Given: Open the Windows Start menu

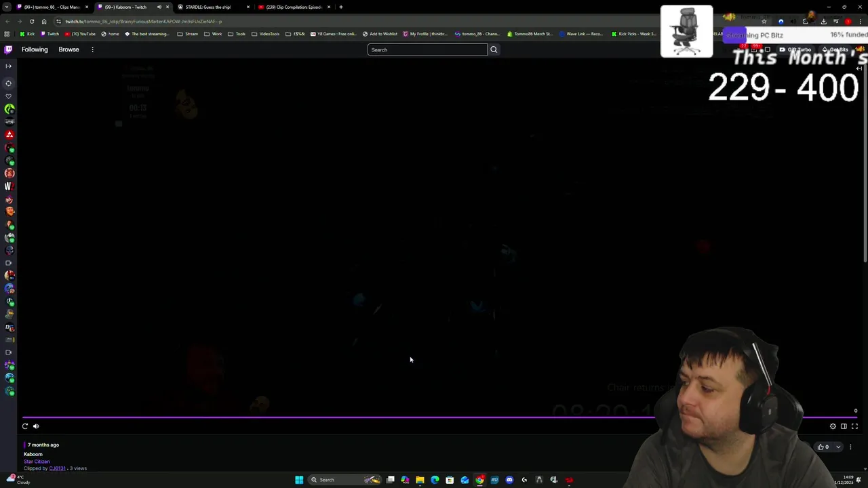Looking at the screenshot, I should point(299,480).
